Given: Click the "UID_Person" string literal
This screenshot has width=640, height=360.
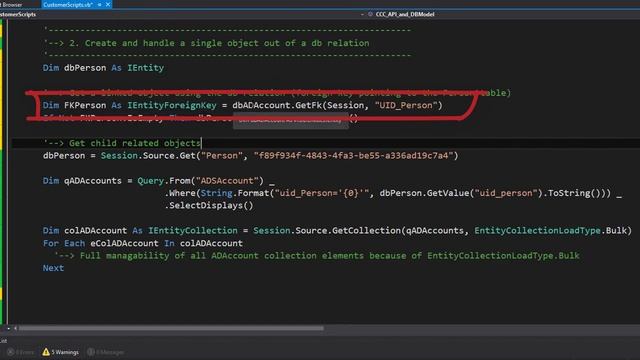Looking at the screenshot, I should [x=406, y=105].
